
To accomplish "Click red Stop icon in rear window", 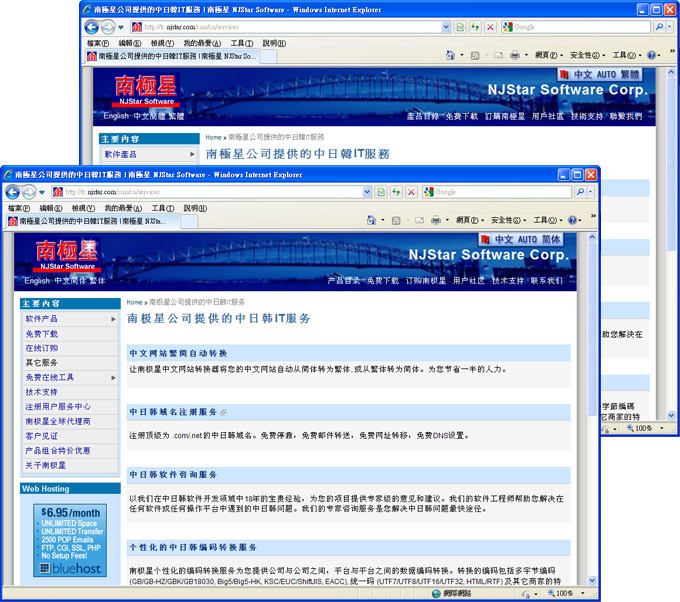I will (490, 27).
